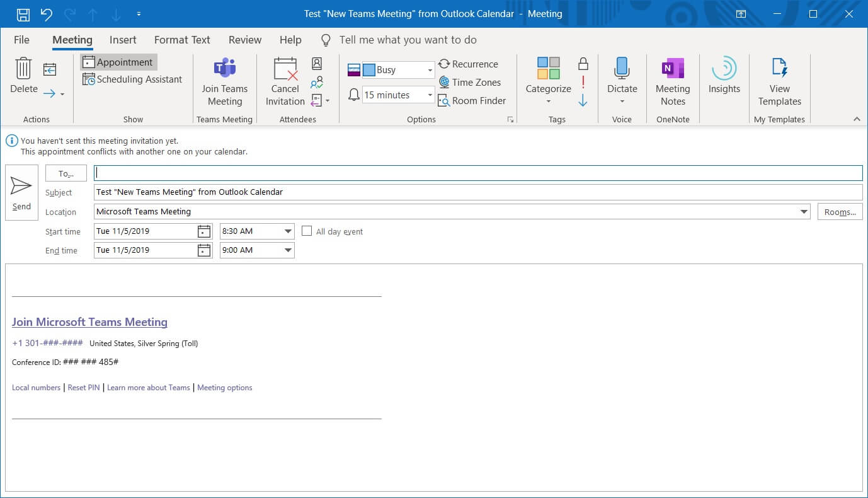Open the Local numbers link
This screenshot has width=868, height=498.
(x=36, y=388)
